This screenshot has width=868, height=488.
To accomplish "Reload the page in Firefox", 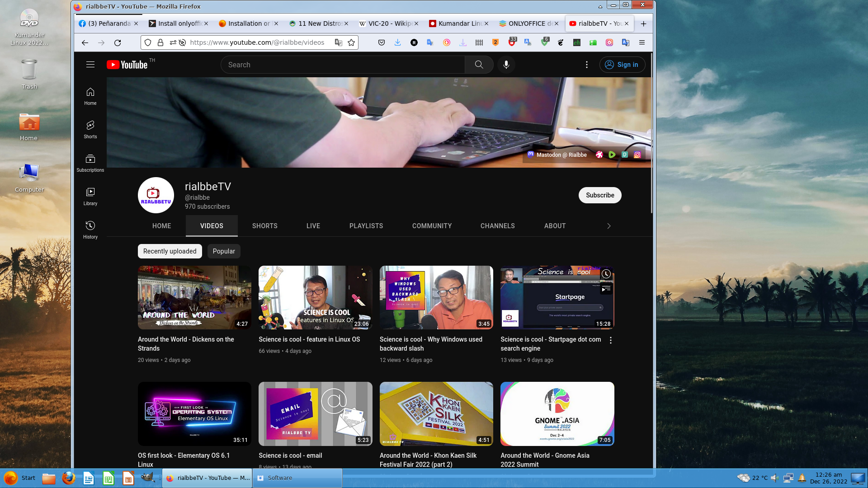I will pyautogui.click(x=118, y=42).
